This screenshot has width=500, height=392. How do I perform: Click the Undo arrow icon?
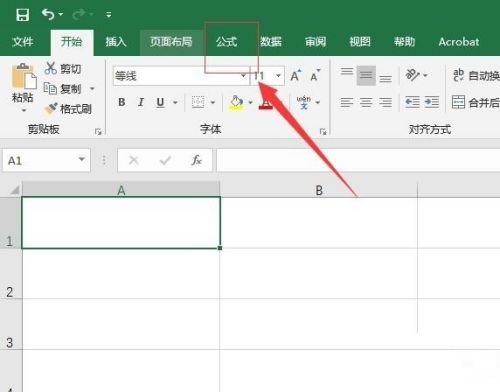pos(48,14)
